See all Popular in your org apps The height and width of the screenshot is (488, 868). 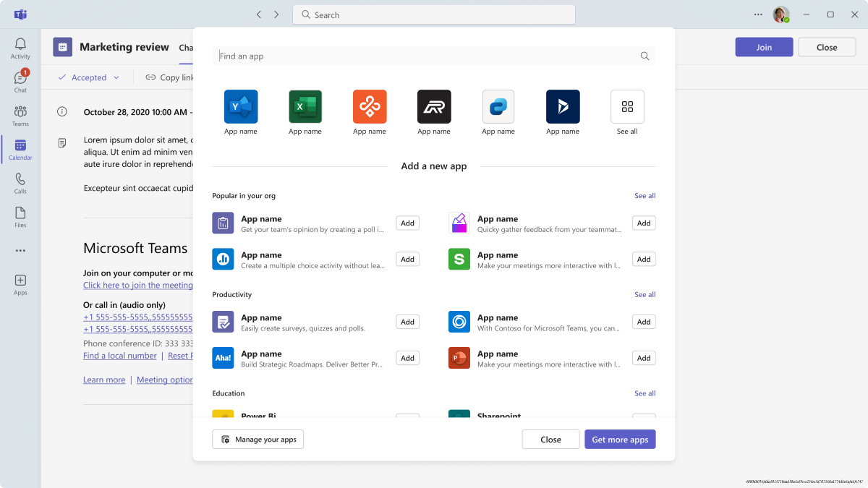644,196
